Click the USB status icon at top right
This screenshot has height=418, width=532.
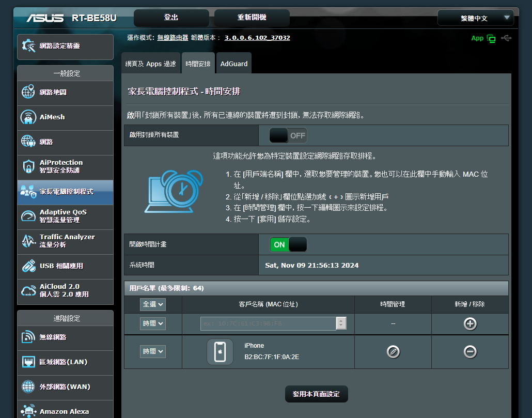pyautogui.click(x=506, y=38)
